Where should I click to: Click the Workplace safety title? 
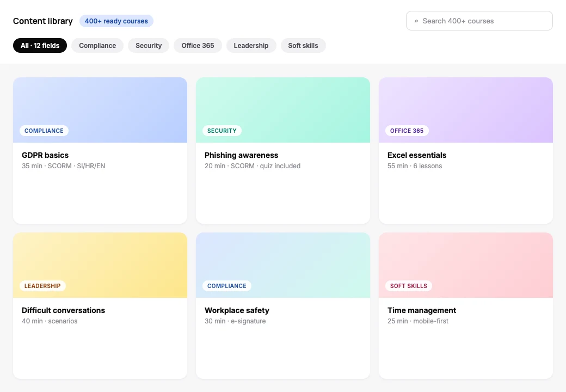click(x=237, y=310)
